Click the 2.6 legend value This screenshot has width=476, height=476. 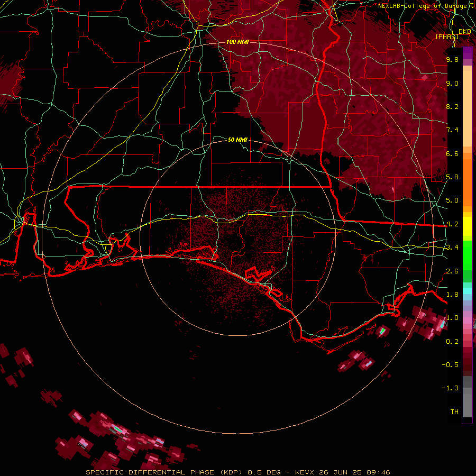[452, 271]
